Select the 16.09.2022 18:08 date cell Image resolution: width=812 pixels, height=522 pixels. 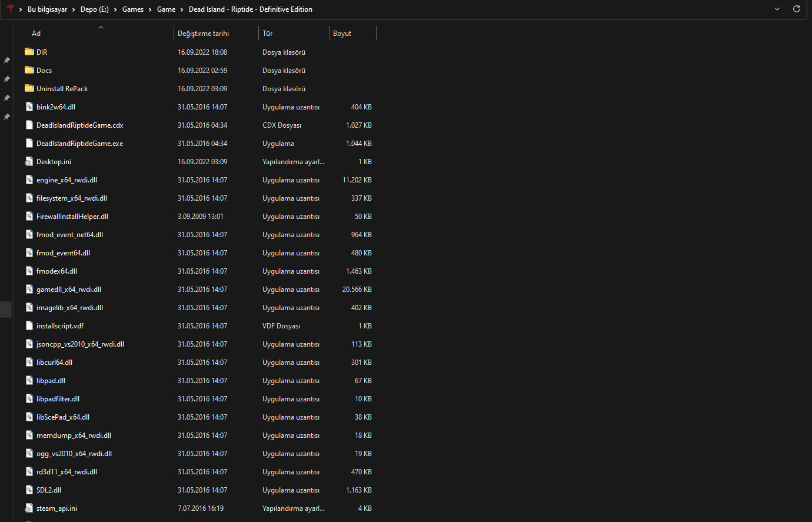tap(202, 52)
